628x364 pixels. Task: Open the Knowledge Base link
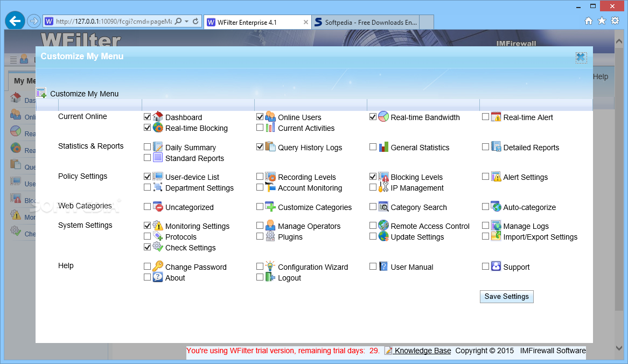[423, 351]
